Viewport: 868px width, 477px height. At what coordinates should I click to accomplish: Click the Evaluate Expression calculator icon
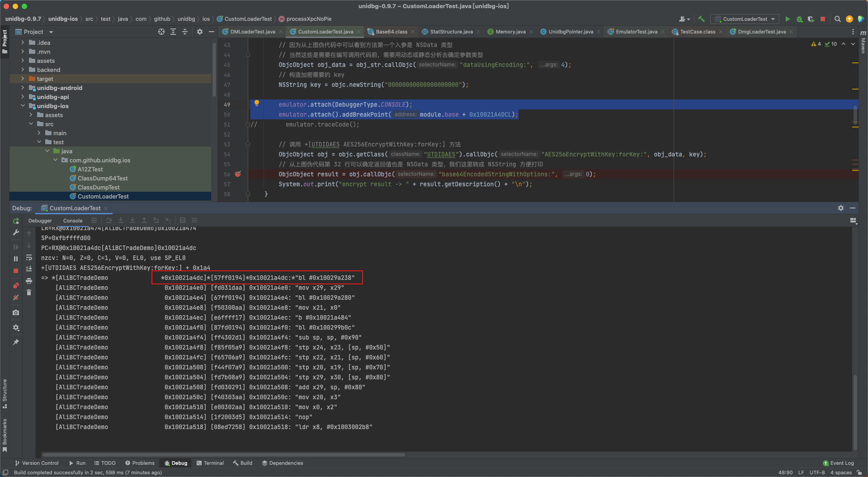point(183,220)
